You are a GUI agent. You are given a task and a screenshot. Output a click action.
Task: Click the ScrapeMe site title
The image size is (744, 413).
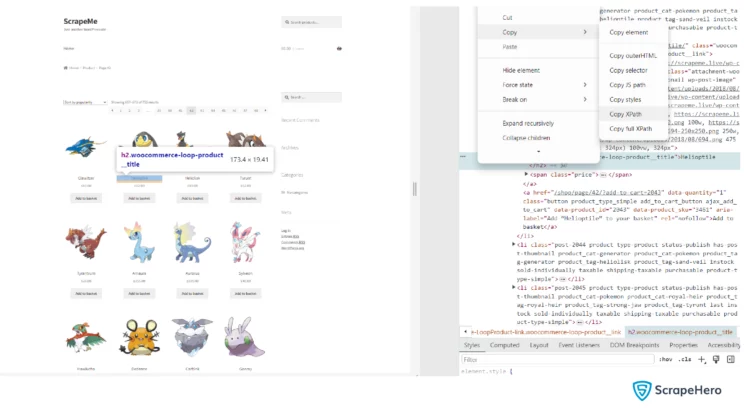pos(81,21)
